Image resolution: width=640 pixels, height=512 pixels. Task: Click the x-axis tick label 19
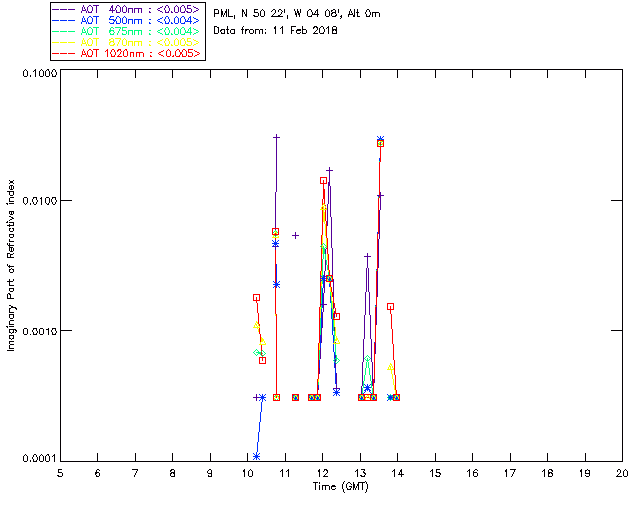click(585, 473)
